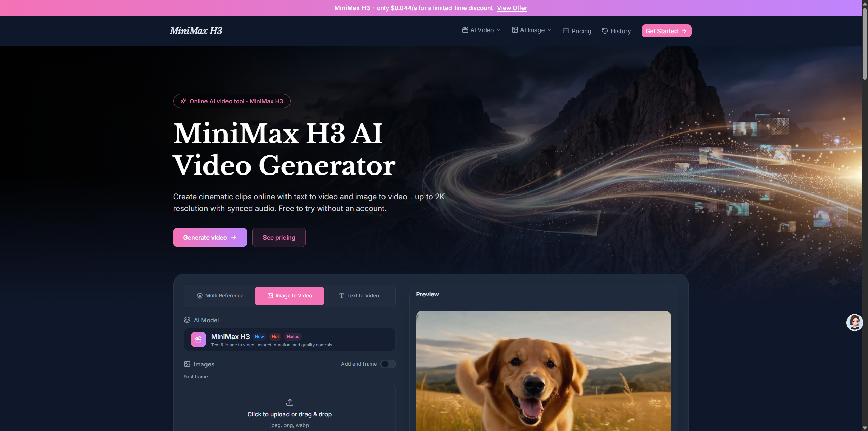Click the AI Video clapperboard icon in navbar
868x431 pixels.
[465, 30]
